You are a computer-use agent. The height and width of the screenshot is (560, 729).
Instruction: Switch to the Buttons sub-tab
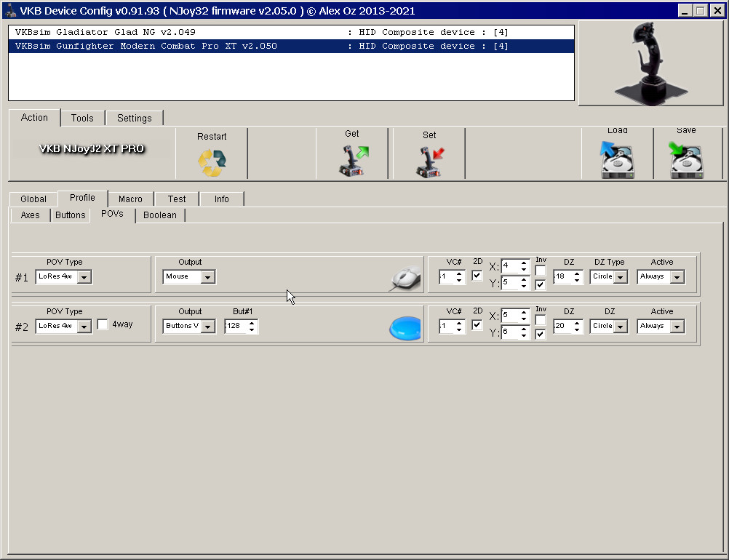point(70,215)
